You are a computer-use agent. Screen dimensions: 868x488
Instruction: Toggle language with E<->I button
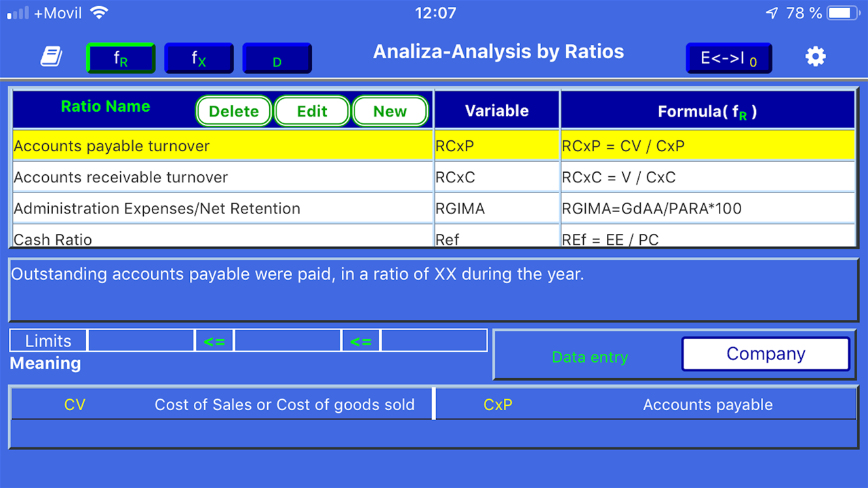click(729, 58)
